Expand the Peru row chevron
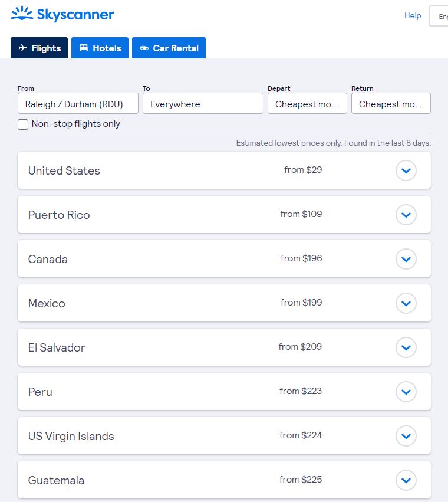Viewport: 448px width, 502px height. tap(406, 392)
